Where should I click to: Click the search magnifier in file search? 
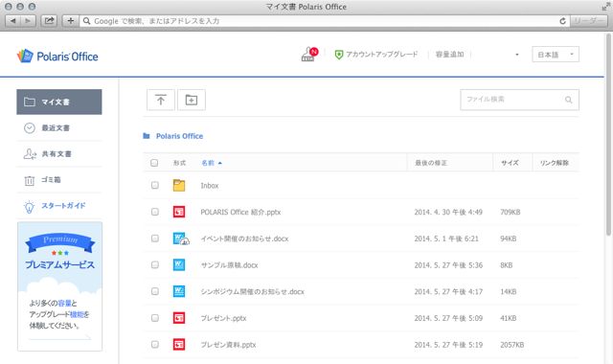(568, 100)
